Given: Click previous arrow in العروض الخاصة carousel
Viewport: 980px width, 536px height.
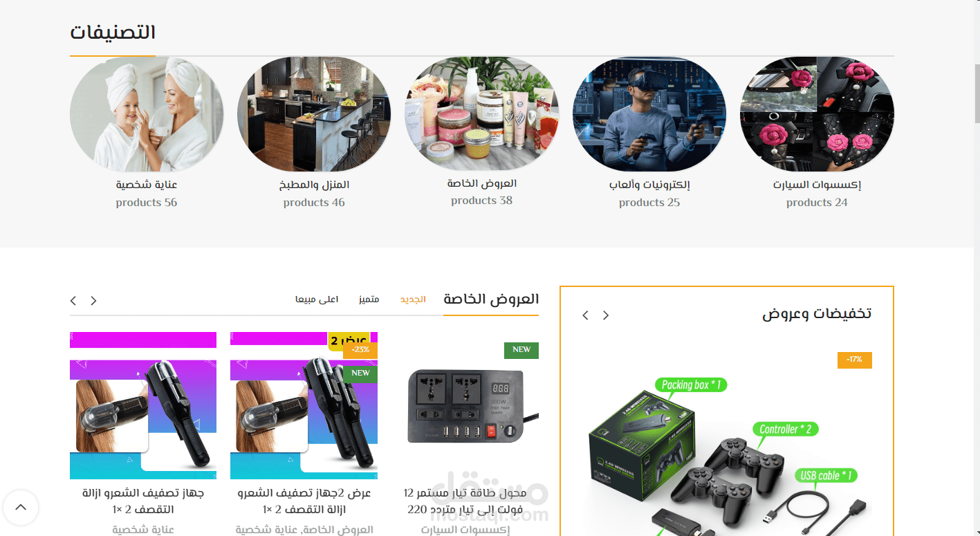Looking at the screenshot, I should (73, 300).
